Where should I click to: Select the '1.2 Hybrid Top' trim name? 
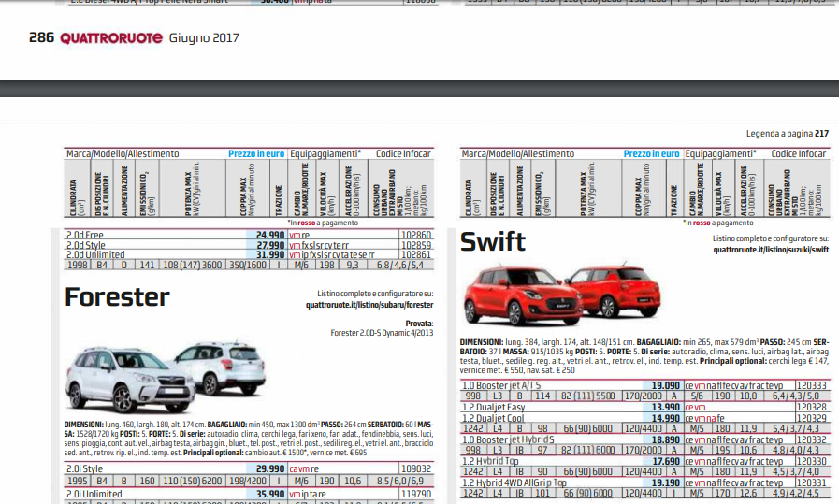[x=490, y=461]
